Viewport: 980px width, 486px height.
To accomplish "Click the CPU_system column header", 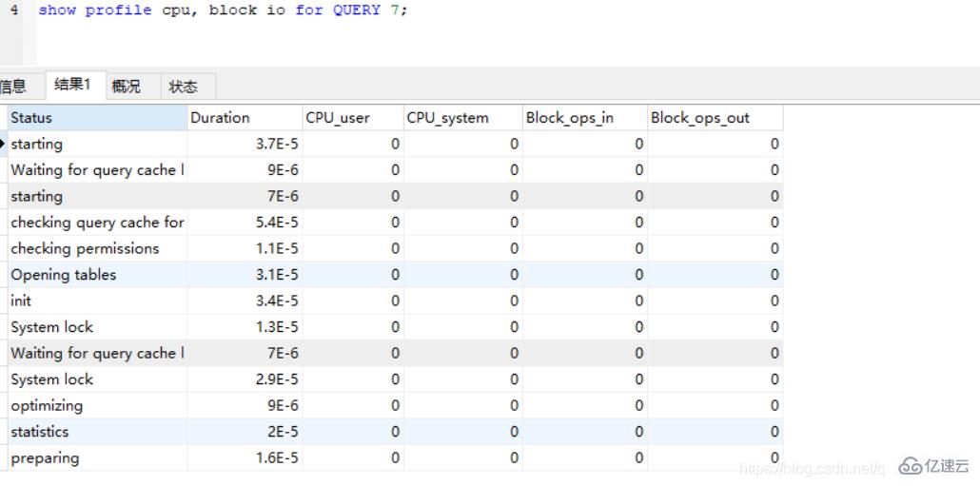I will tap(462, 117).
